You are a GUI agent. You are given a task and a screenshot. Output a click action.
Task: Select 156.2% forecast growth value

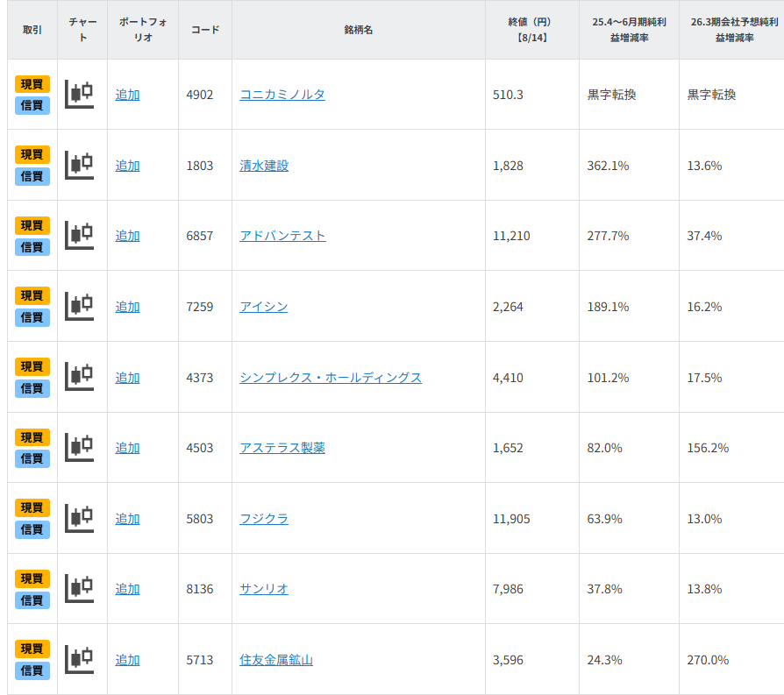[708, 448]
